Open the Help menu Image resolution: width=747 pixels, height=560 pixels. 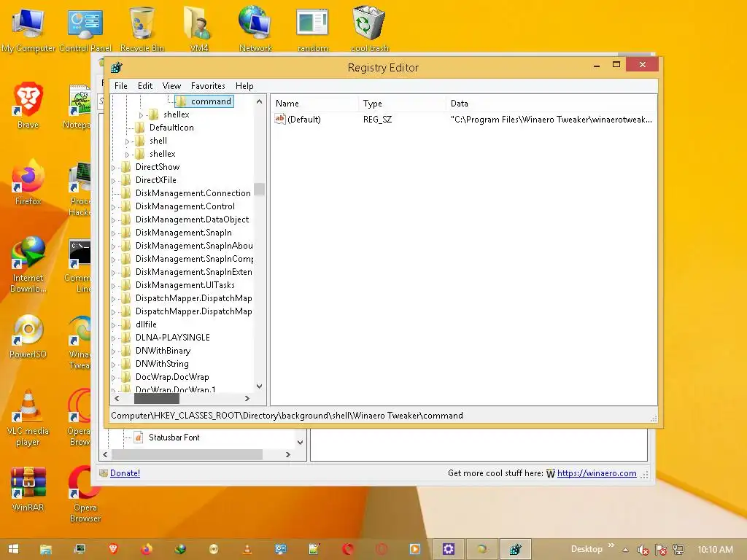(244, 86)
